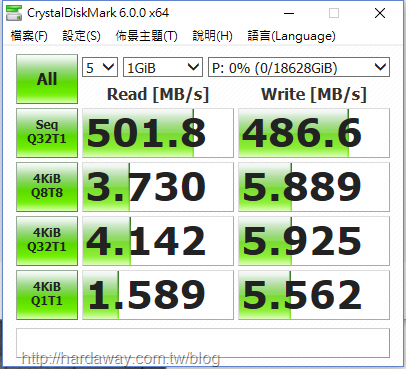
Task: Open the test size dropdown showing 1GiB
Action: (x=163, y=67)
